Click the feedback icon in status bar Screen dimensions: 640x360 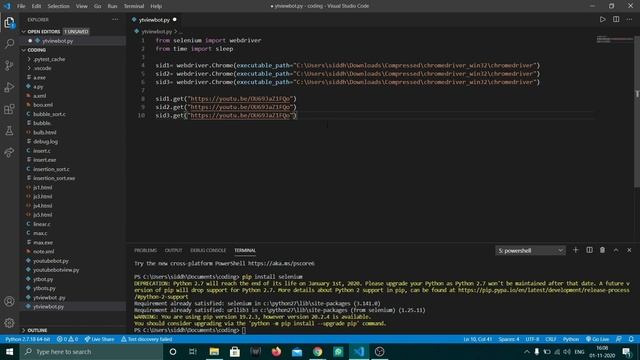[x=619, y=339]
